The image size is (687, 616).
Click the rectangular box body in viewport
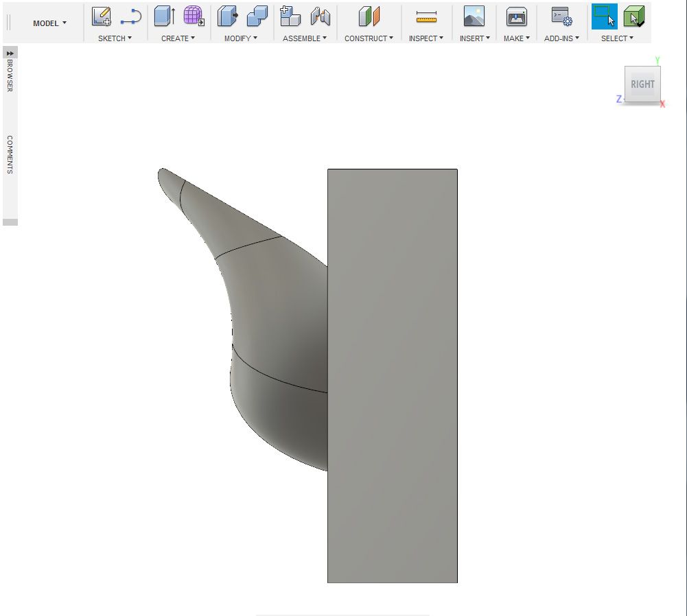tap(393, 376)
